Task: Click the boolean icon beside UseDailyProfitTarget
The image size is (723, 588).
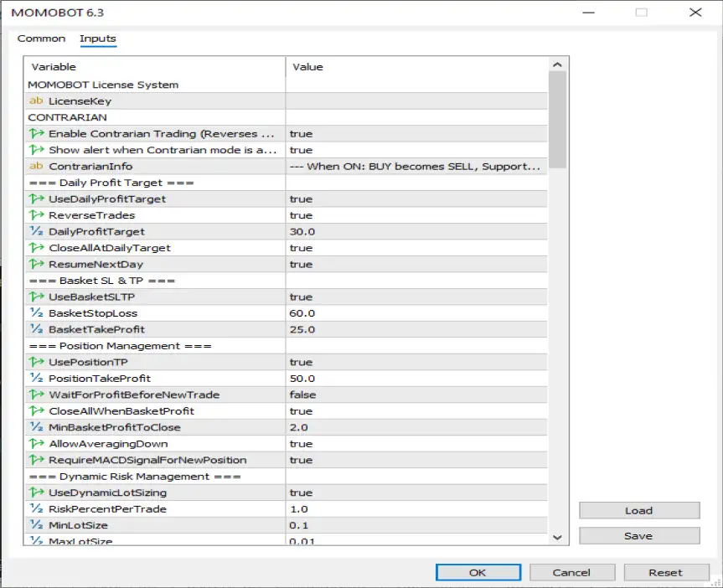Action: tap(36, 199)
